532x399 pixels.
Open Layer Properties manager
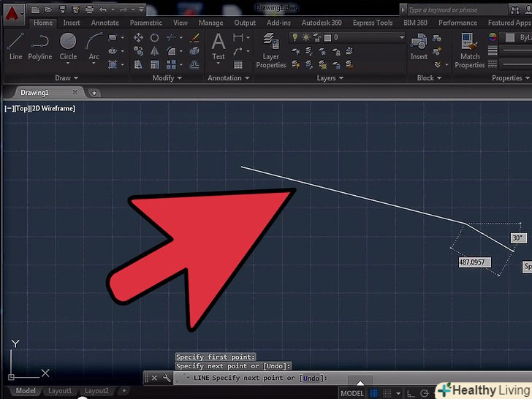click(x=270, y=51)
